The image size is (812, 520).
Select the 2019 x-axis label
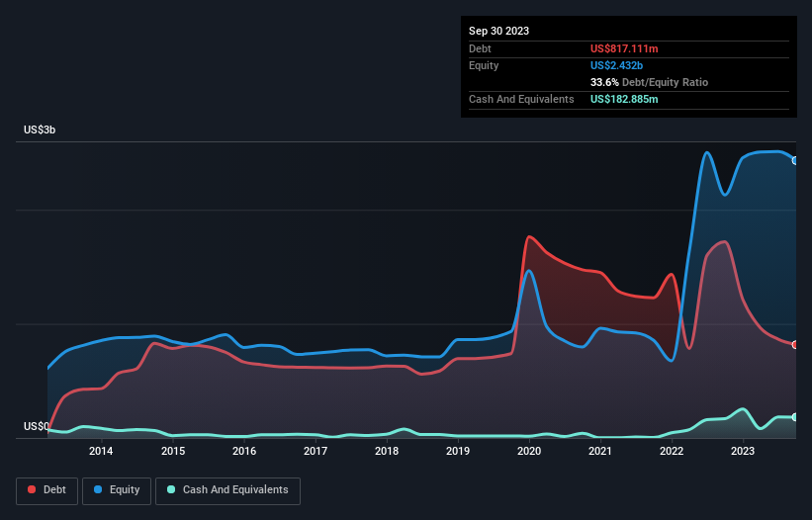(458, 451)
